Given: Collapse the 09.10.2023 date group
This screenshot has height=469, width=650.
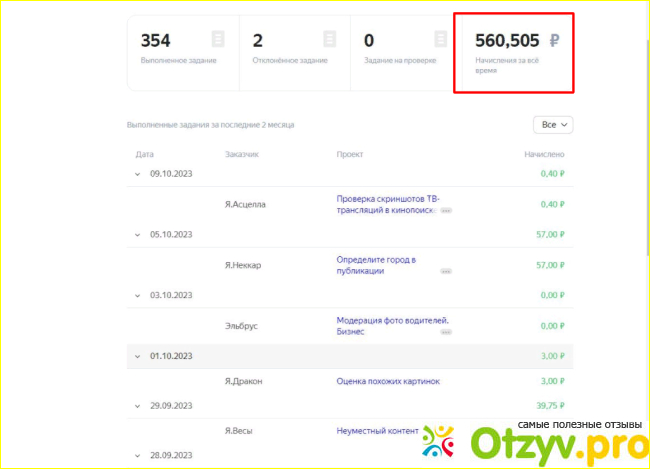Looking at the screenshot, I should coord(139,173).
